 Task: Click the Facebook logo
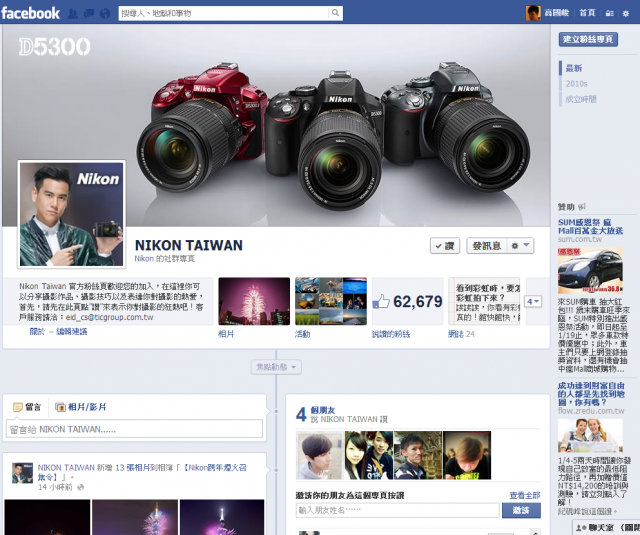[30, 13]
